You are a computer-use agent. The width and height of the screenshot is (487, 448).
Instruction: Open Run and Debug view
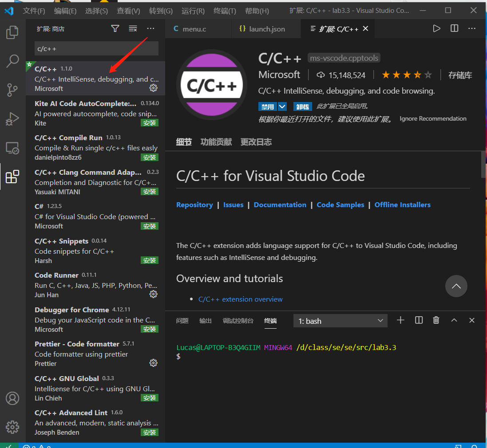pyautogui.click(x=12, y=119)
